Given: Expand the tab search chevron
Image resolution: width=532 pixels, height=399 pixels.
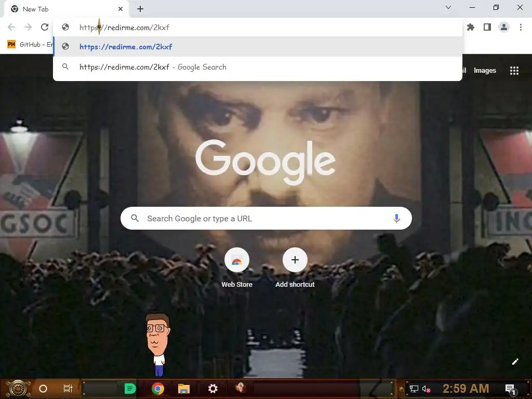Looking at the screenshot, I should click(x=448, y=7).
